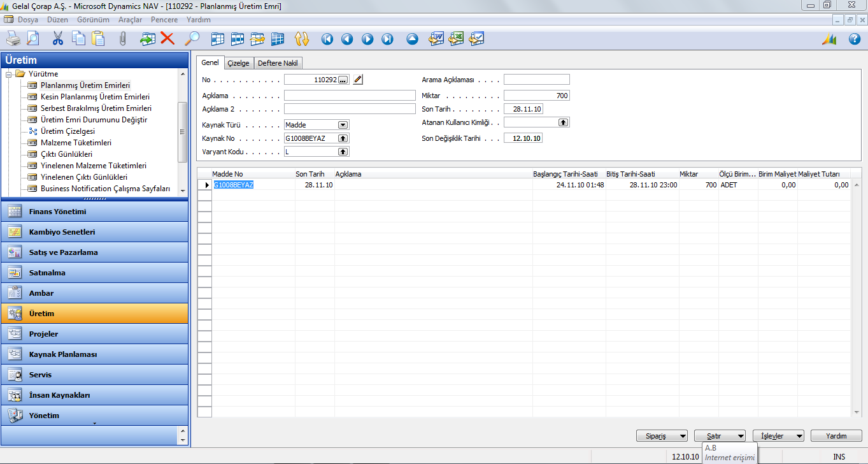The image size is (868, 464).
Task: Click the Yardım button at the bottom right
Action: (x=836, y=436)
